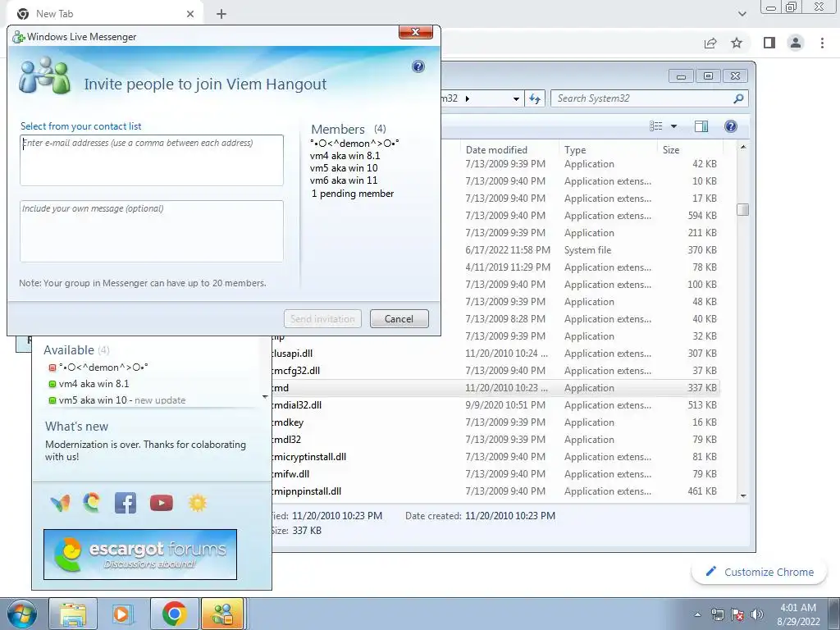
Task: Click Windows Live Messenger taskbar icon
Action: click(x=222, y=614)
